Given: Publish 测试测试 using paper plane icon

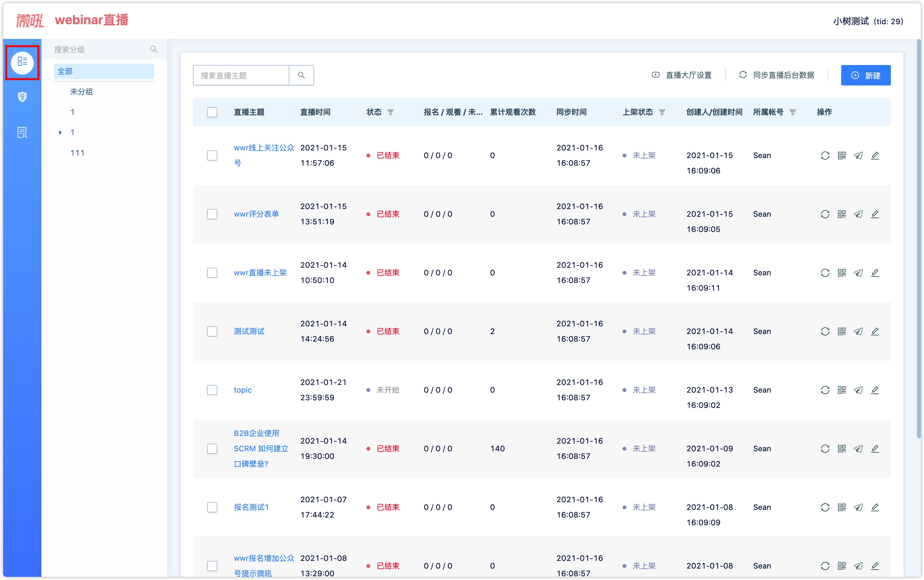Looking at the screenshot, I should coord(858,331).
